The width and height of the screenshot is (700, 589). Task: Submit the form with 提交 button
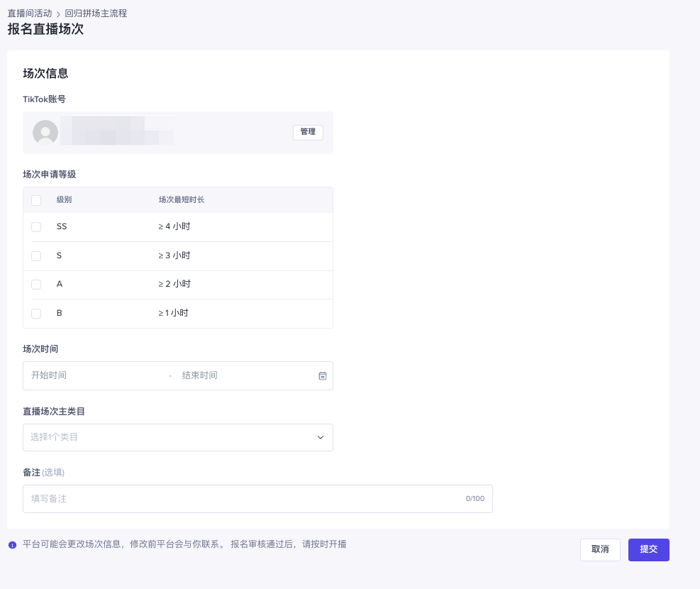pyautogui.click(x=648, y=549)
